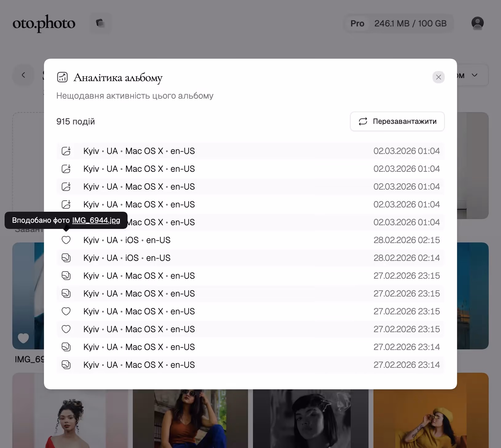The image size is (501, 448).
Task: Click the 'Аналітика альбому' dialog title
Action: [118, 77]
